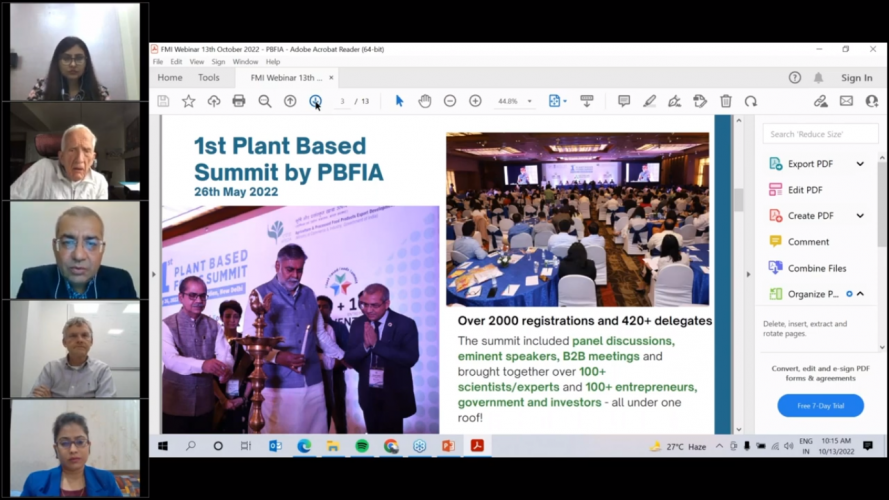The width and height of the screenshot is (889, 500).
Task: Add a sticky note comment
Action: point(624,101)
